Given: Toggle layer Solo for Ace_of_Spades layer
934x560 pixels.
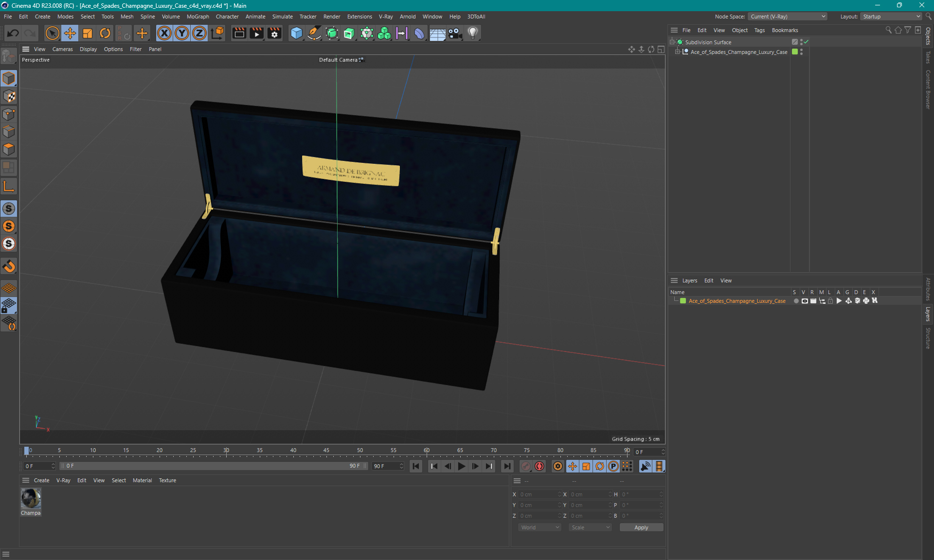Looking at the screenshot, I should pos(796,301).
